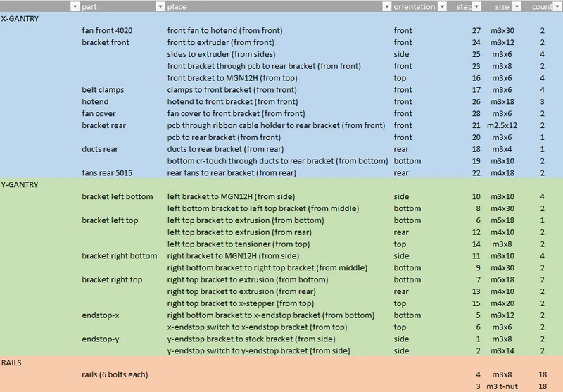Click the 'fan front 4020' part cell
This screenshot has height=392, width=563.
107,30
